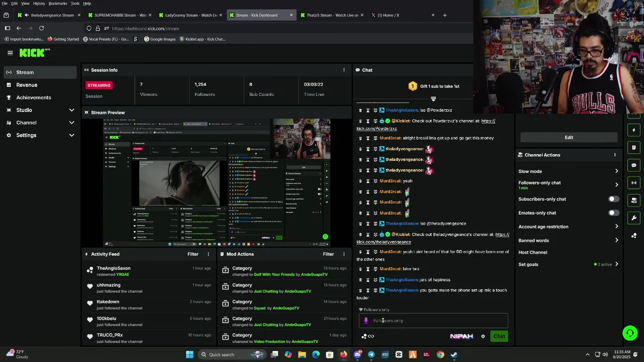Expand Followers-only chat settings

616,185
